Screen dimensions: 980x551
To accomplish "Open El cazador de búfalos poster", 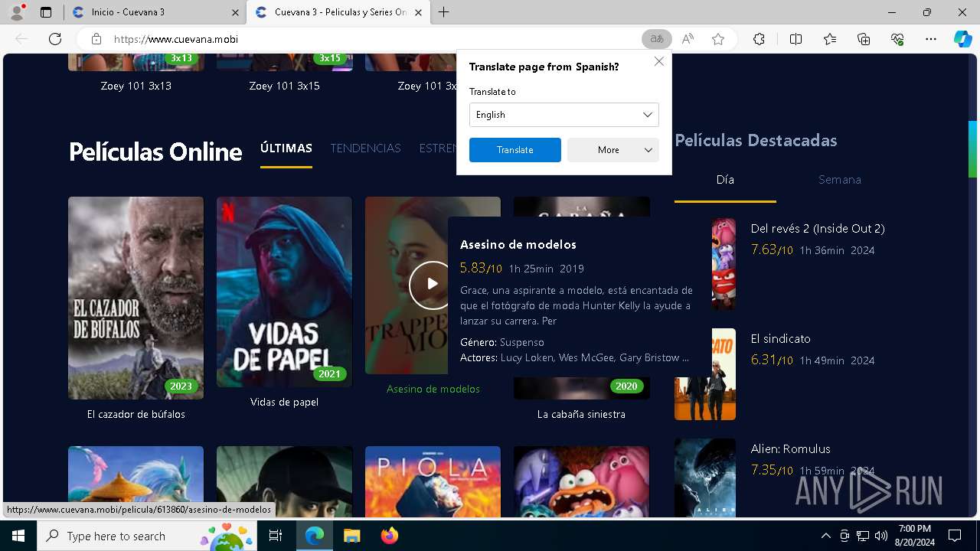I will click(x=136, y=298).
